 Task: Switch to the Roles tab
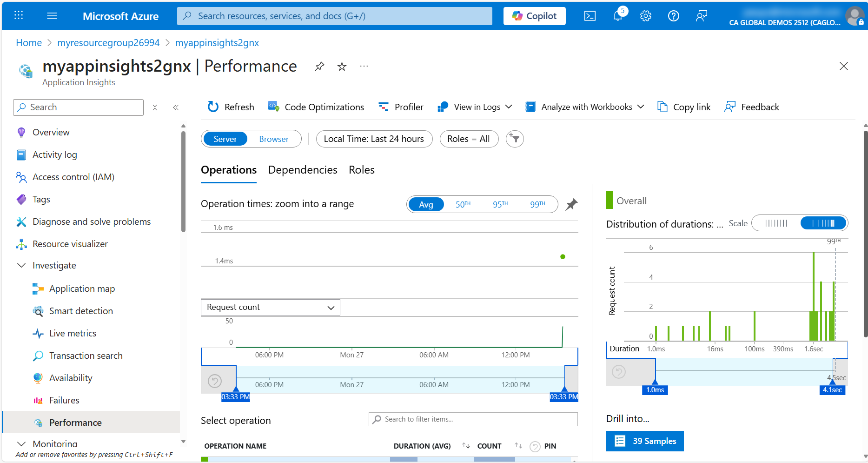point(361,170)
